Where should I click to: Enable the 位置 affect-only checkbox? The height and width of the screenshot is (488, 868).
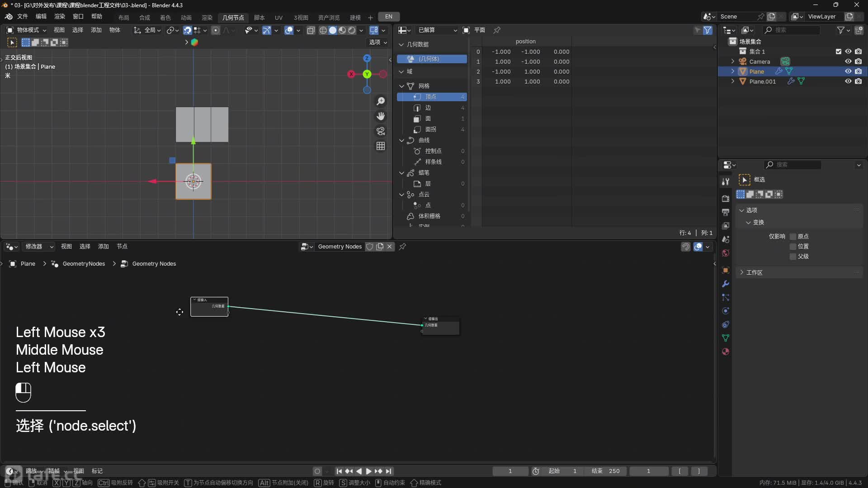point(793,246)
